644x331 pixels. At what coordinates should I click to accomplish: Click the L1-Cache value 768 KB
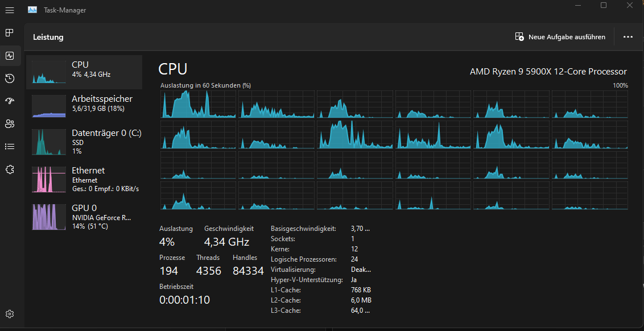(361, 290)
